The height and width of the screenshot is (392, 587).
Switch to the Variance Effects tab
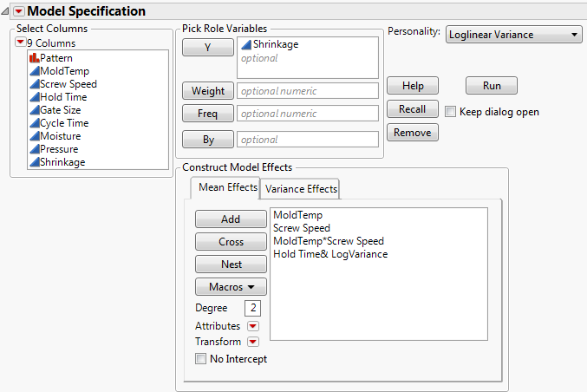point(301,188)
